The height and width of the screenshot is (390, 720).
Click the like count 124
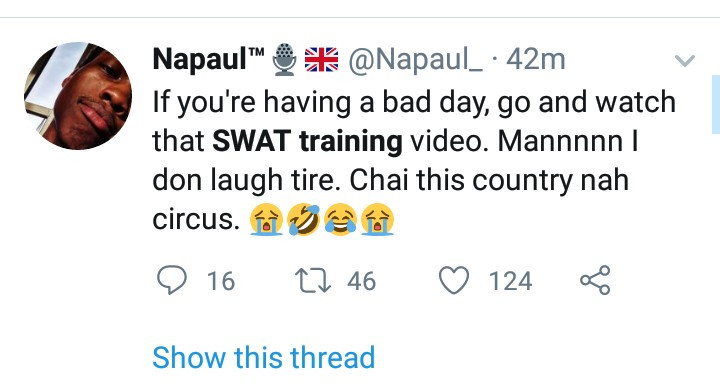click(x=510, y=281)
